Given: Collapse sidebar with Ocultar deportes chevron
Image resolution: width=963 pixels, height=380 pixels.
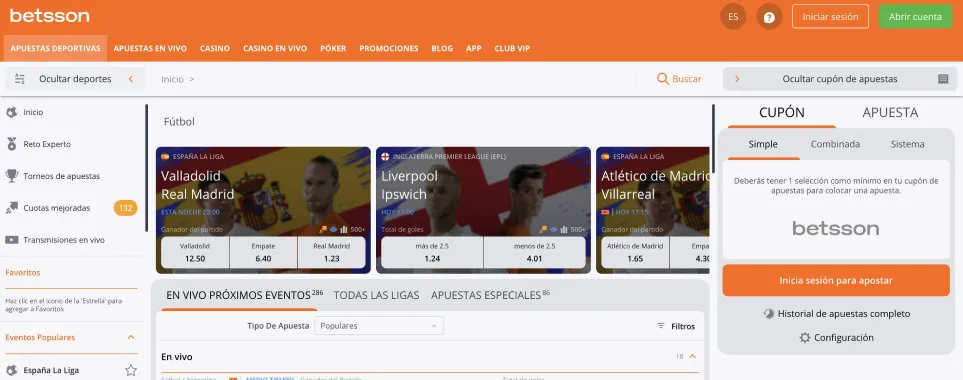Looking at the screenshot, I should (131, 79).
